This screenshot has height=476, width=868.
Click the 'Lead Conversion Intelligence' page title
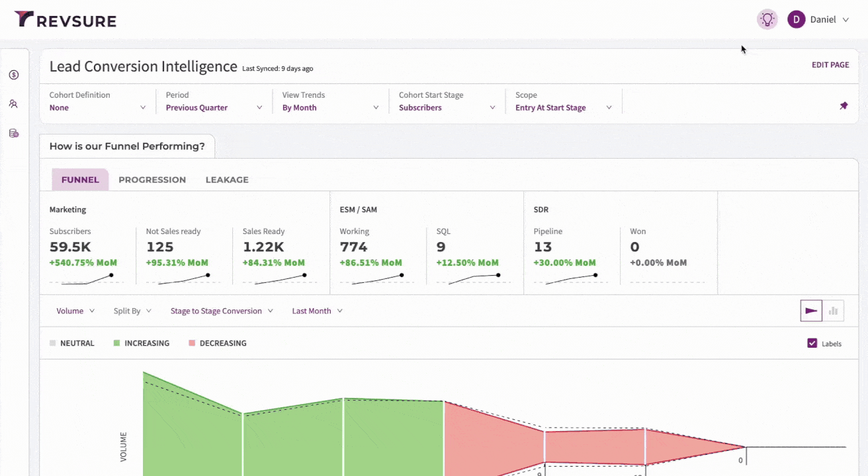coord(144,66)
